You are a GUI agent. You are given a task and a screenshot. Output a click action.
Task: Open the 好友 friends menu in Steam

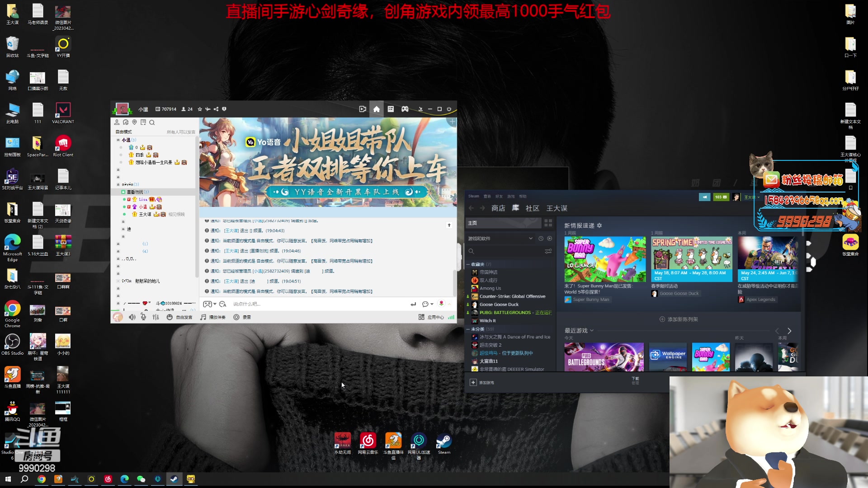click(x=499, y=196)
